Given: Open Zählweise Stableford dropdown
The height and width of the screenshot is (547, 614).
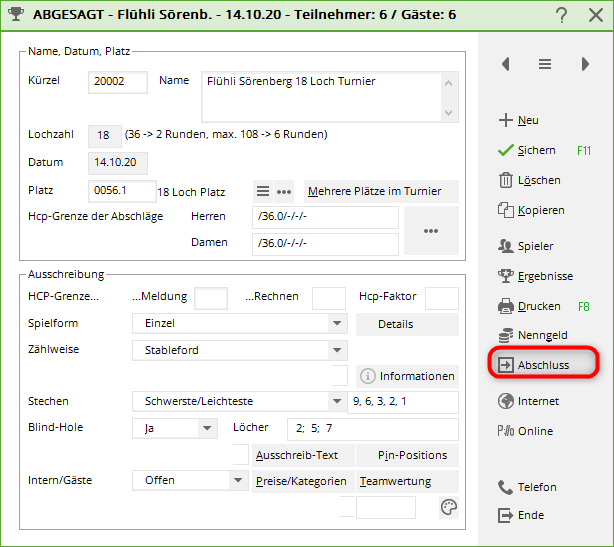Looking at the screenshot, I should (x=337, y=350).
